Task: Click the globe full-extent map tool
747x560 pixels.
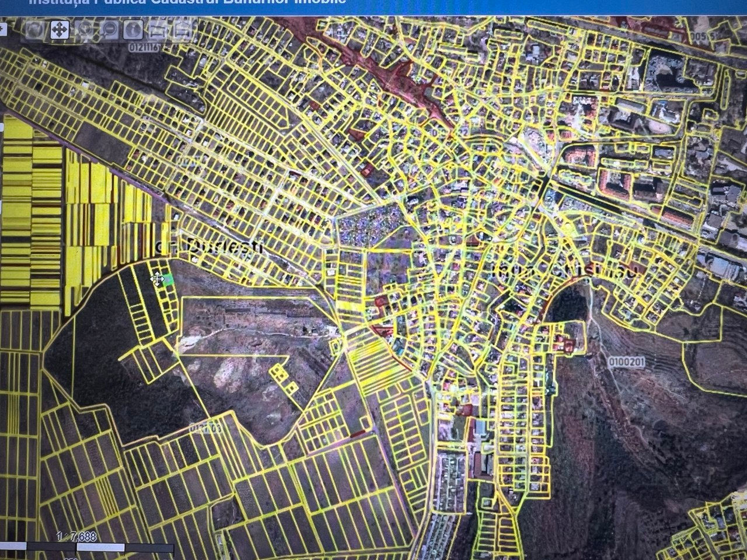Action: click(x=35, y=29)
